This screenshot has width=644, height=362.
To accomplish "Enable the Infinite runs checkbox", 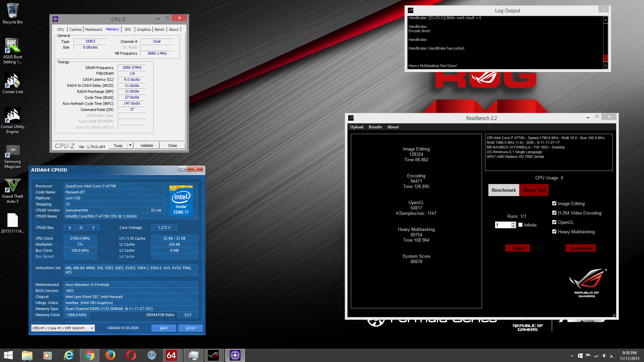I will (521, 225).
